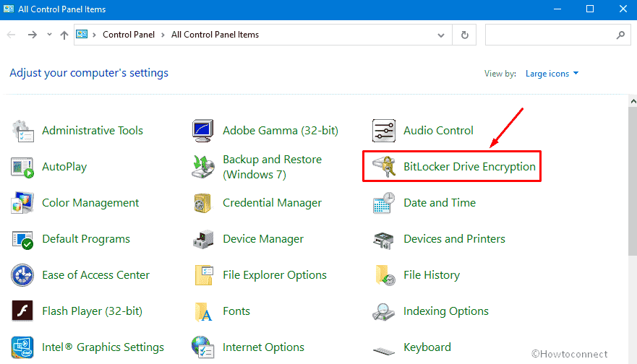Open the Flash Player (32-bit) link
Image resolution: width=637 pixels, height=364 pixels.
[93, 311]
